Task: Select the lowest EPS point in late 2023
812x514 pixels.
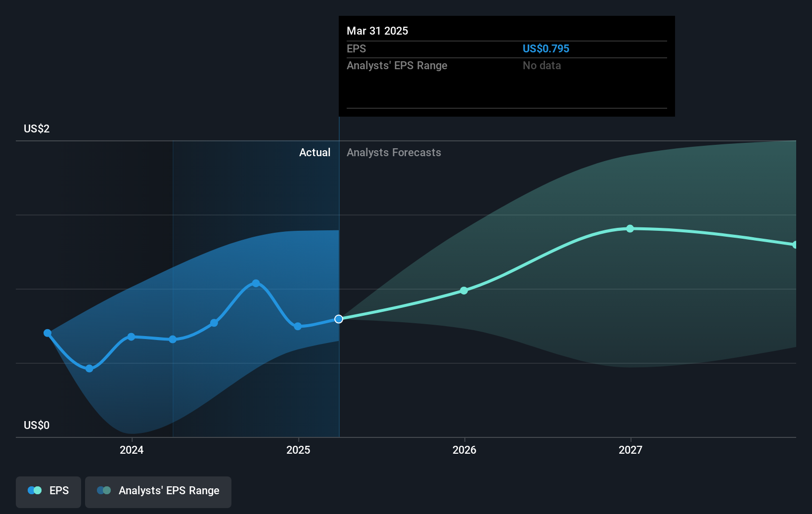Action: tap(90, 369)
